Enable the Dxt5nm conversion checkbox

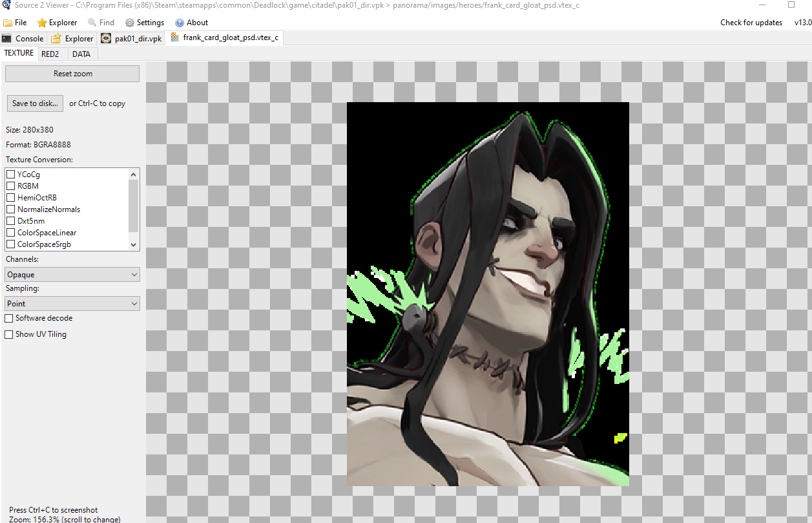(11, 221)
